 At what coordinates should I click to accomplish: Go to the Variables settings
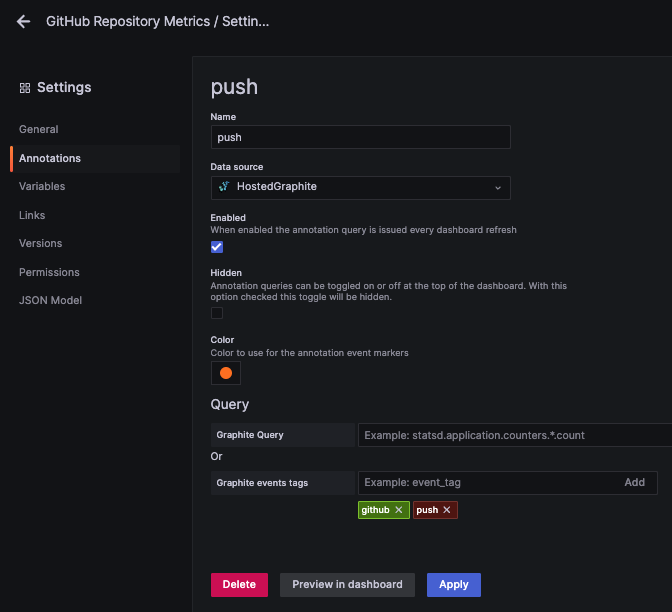pyautogui.click(x=42, y=186)
